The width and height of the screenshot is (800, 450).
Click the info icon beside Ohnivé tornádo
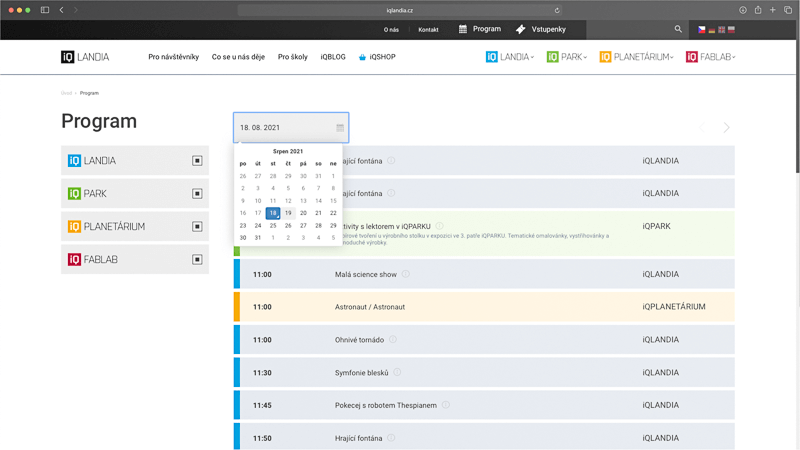point(393,340)
